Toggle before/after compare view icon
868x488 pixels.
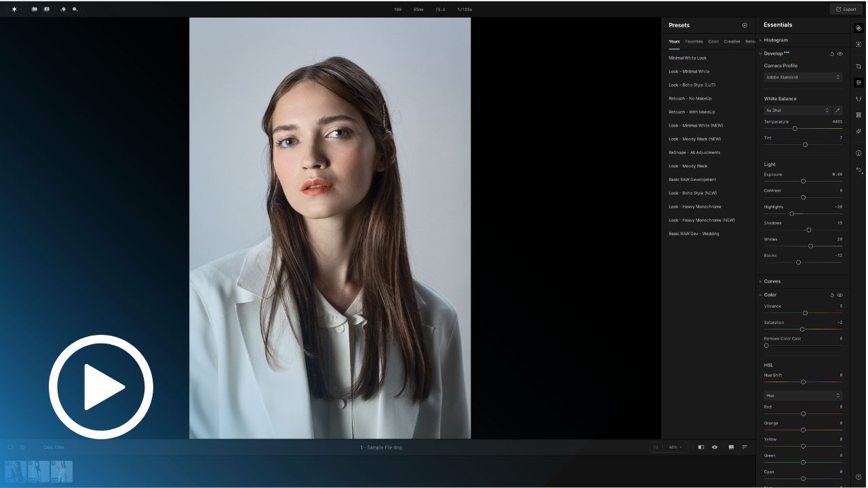(x=701, y=447)
